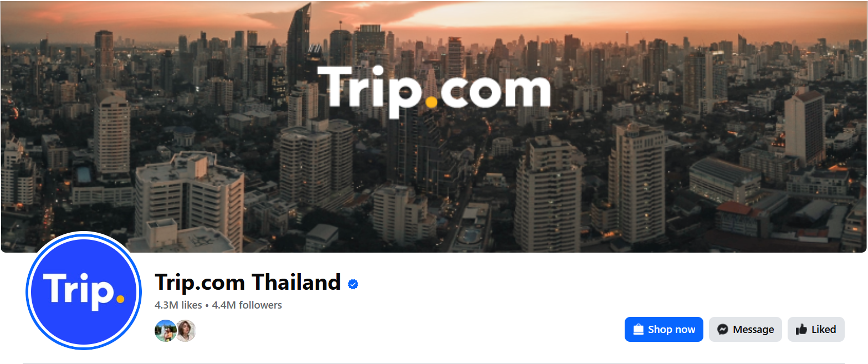The image size is (868, 364).
Task: Click the word Thailand in the page name
Action: pyautogui.click(x=297, y=283)
